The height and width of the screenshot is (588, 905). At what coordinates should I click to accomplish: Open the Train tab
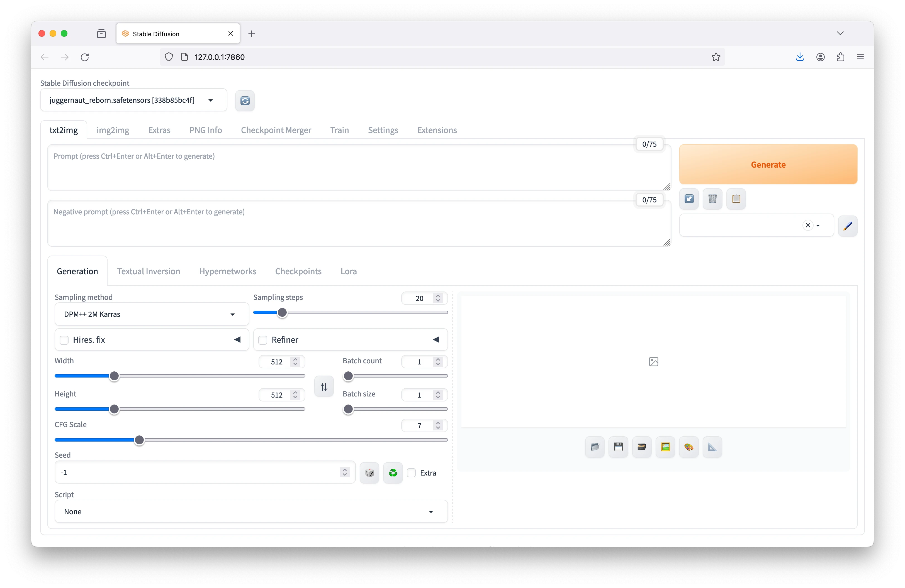click(339, 130)
